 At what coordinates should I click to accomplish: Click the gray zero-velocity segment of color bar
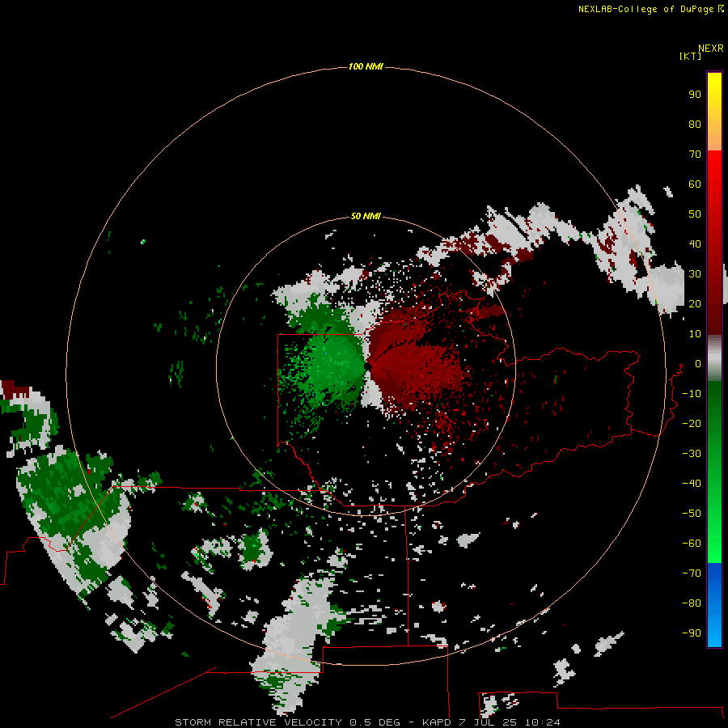(714, 358)
